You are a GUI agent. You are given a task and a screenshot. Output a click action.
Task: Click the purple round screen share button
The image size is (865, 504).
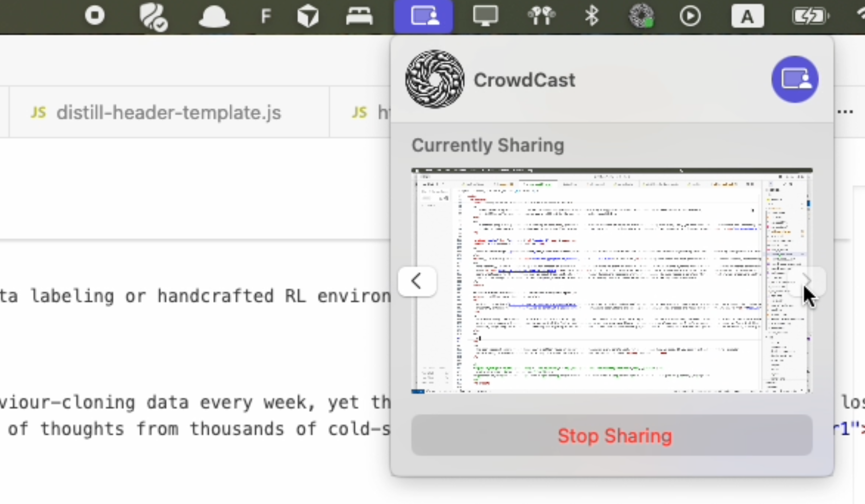[x=795, y=80]
